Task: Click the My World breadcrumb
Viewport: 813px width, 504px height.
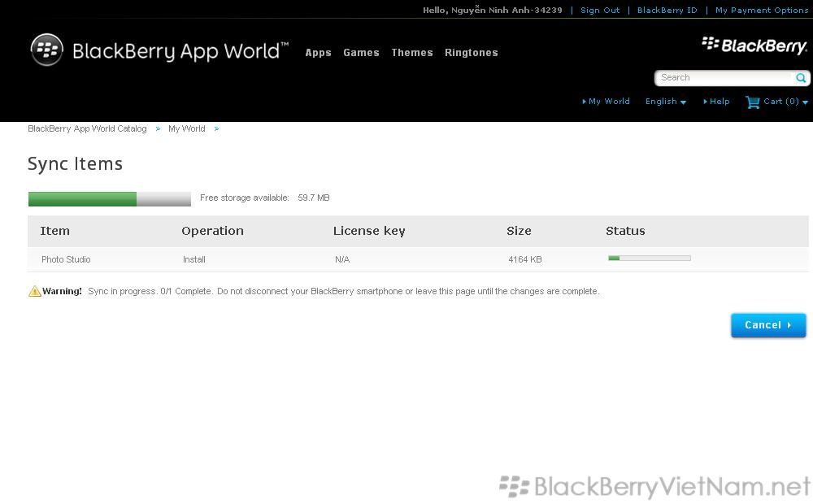Action: pos(187,128)
